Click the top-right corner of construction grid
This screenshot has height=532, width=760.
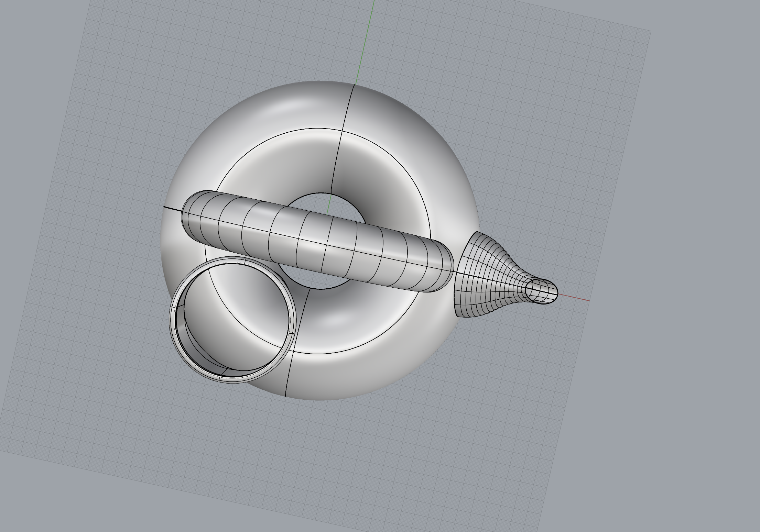point(650,31)
